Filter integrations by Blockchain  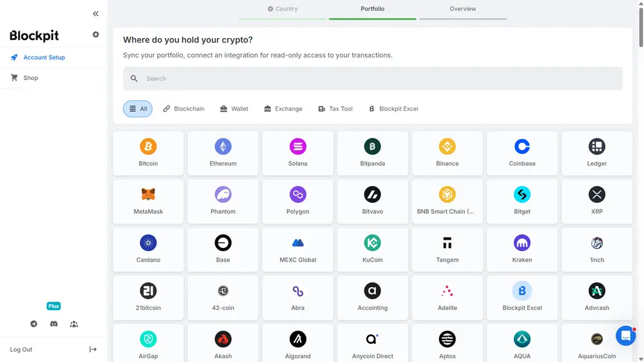(184, 109)
